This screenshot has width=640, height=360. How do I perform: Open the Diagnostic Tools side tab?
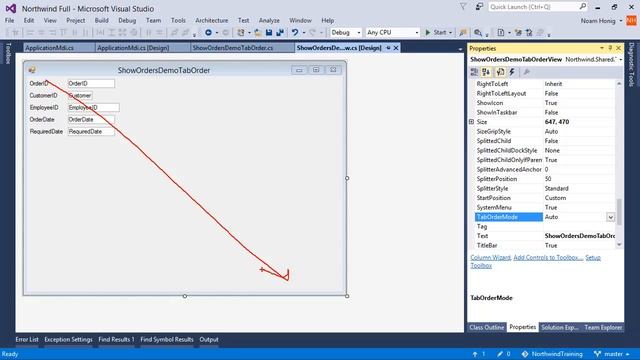631,64
